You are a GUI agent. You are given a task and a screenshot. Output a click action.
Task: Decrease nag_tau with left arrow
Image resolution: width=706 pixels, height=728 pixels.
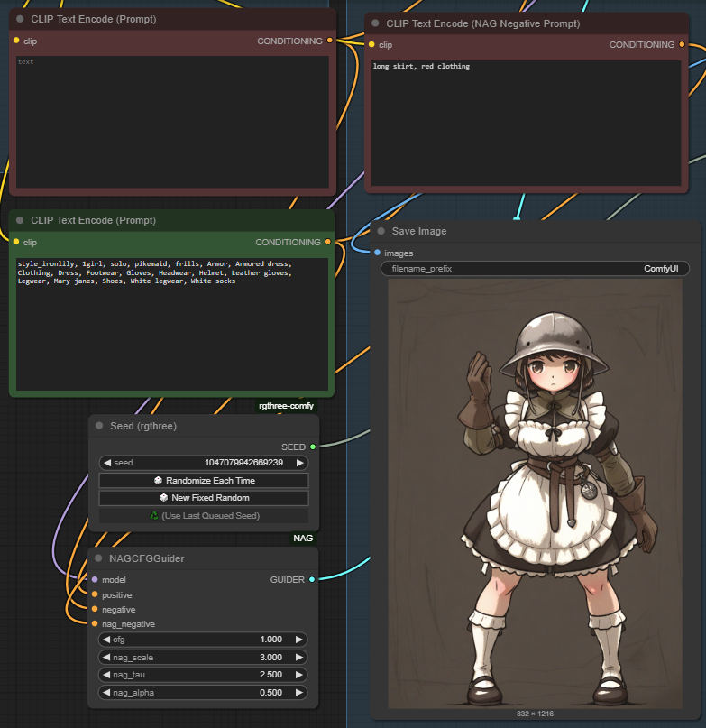(106, 675)
